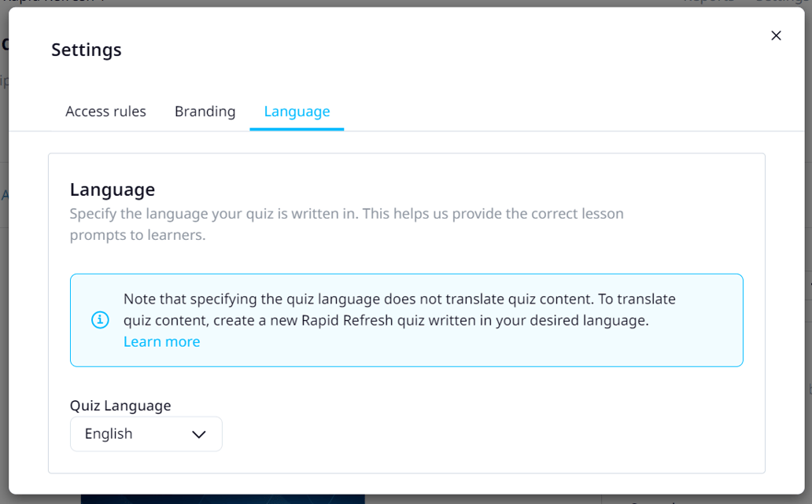This screenshot has width=812, height=504.
Task: Click the Quiz Language field label
Action: pyautogui.click(x=120, y=405)
